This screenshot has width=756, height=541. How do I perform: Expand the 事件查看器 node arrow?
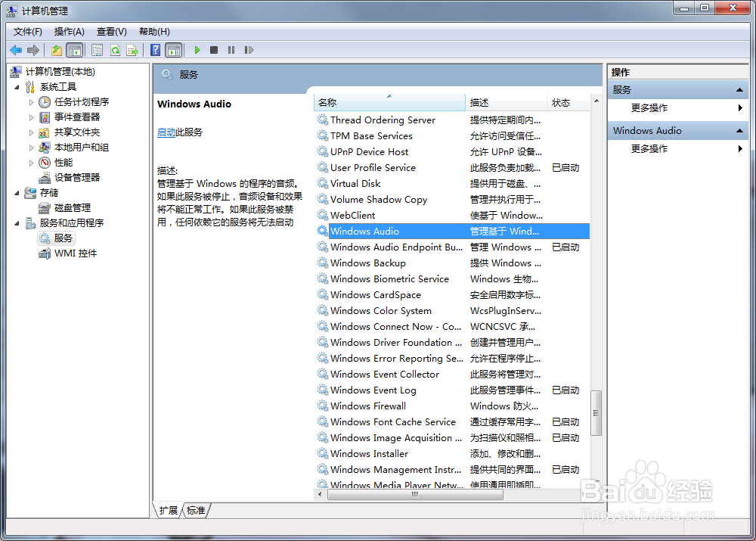point(31,117)
